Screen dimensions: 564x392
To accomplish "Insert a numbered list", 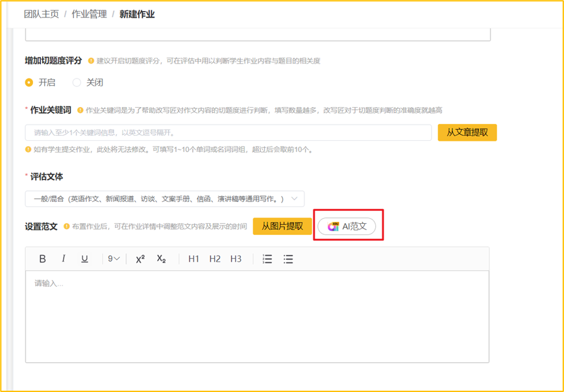I will point(267,258).
